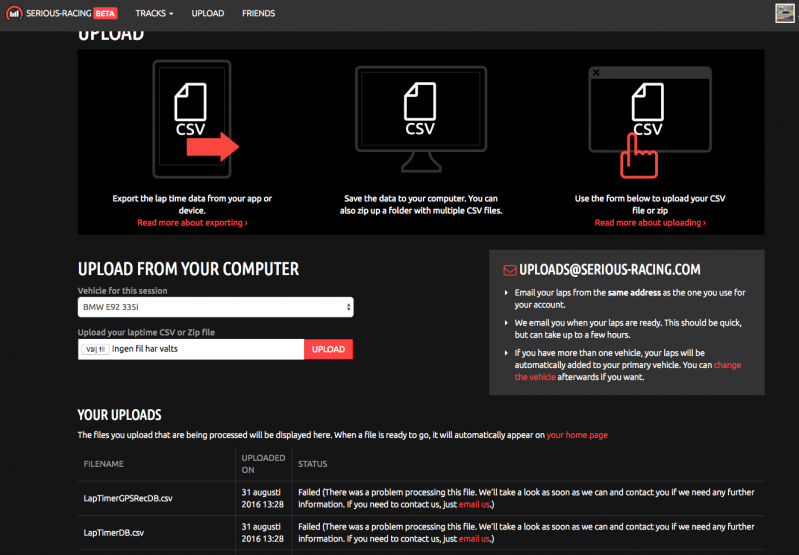Image resolution: width=799 pixels, height=555 pixels.
Task: Open the user avatar thumbnail
Action: tap(785, 13)
